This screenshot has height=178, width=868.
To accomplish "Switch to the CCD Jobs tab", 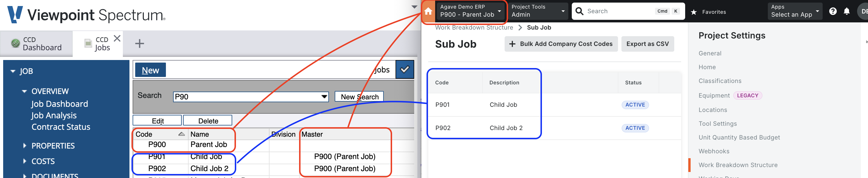I will tap(98, 44).
